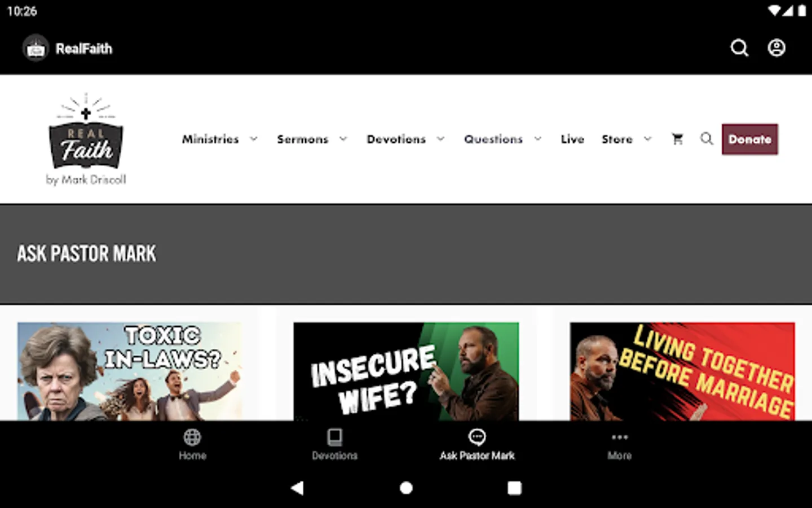Tap the Android back navigation button
This screenshot has height=508, width=812.
pos(297,488)
